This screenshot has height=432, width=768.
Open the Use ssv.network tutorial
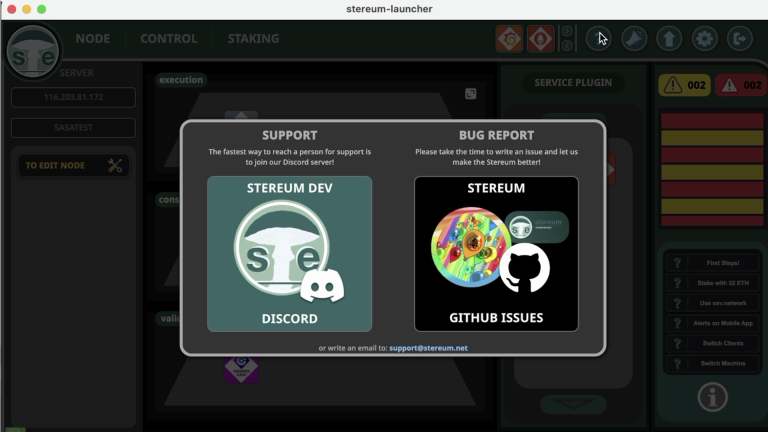click(x=712, y=303)
